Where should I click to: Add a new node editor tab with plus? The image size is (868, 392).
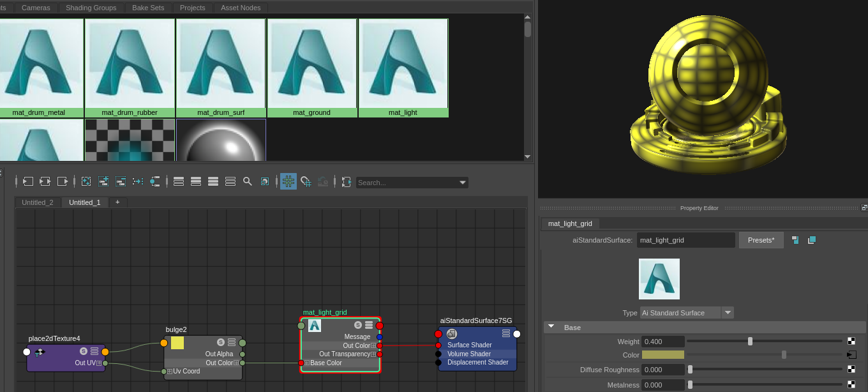[117, 202]
